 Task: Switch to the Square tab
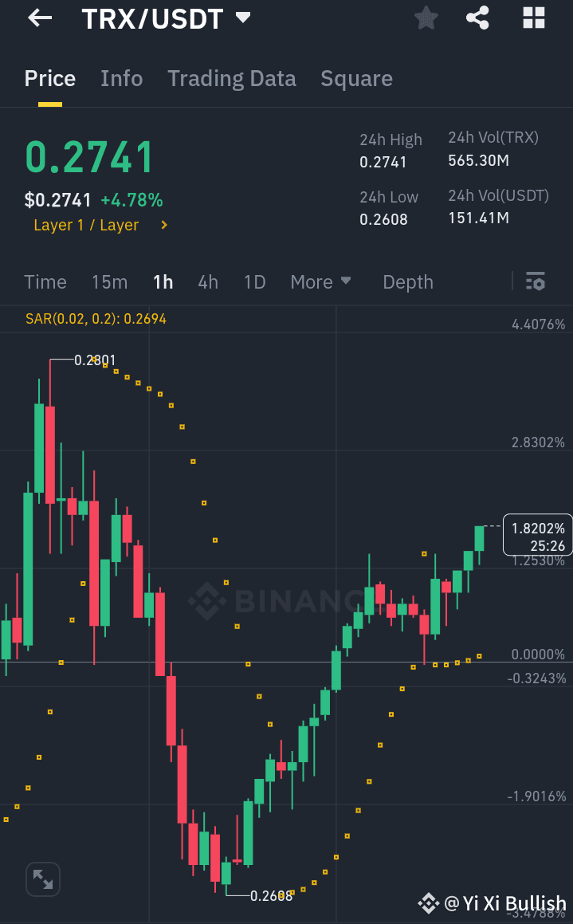(x=356, y=78)
